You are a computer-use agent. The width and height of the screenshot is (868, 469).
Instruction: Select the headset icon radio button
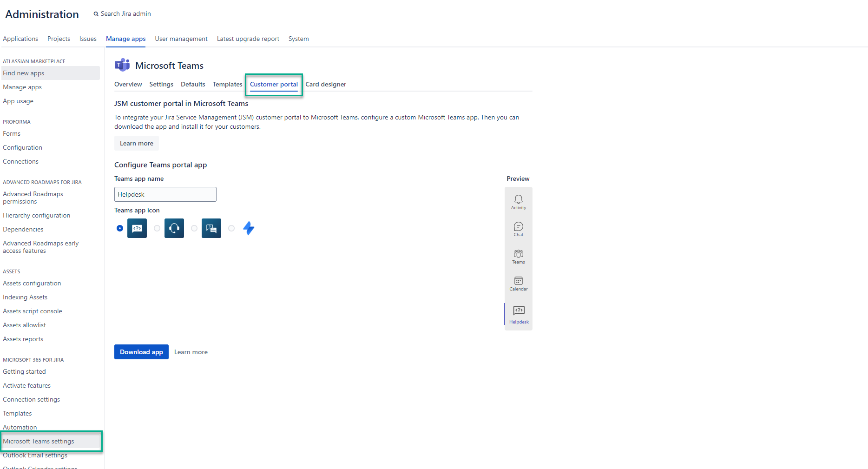(x=157, y=228)
